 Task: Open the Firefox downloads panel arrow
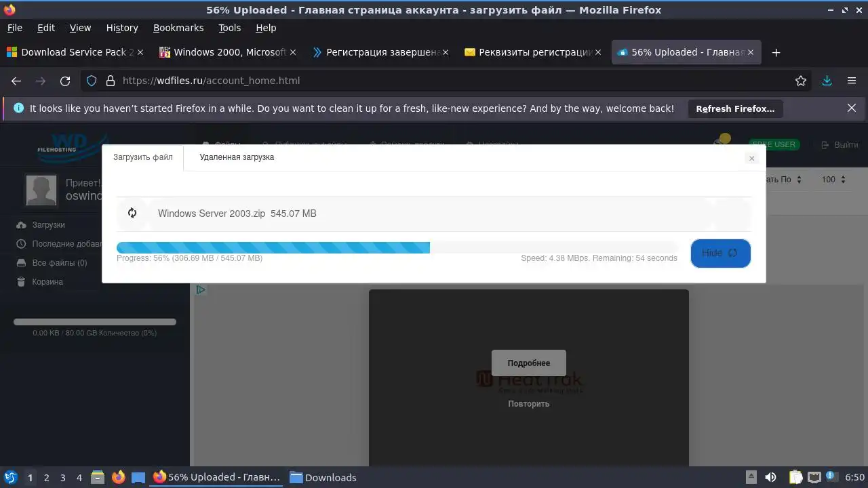click(827, 81)
